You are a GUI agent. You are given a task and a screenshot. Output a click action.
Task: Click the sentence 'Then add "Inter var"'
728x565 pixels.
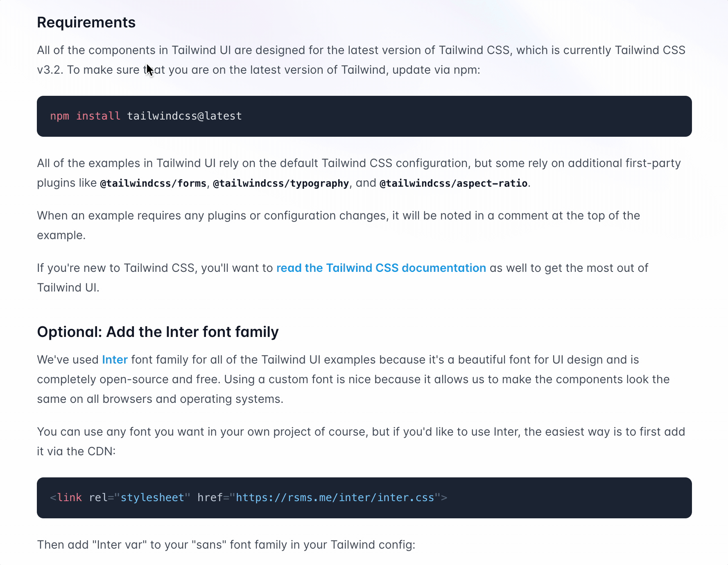(226, 545)
